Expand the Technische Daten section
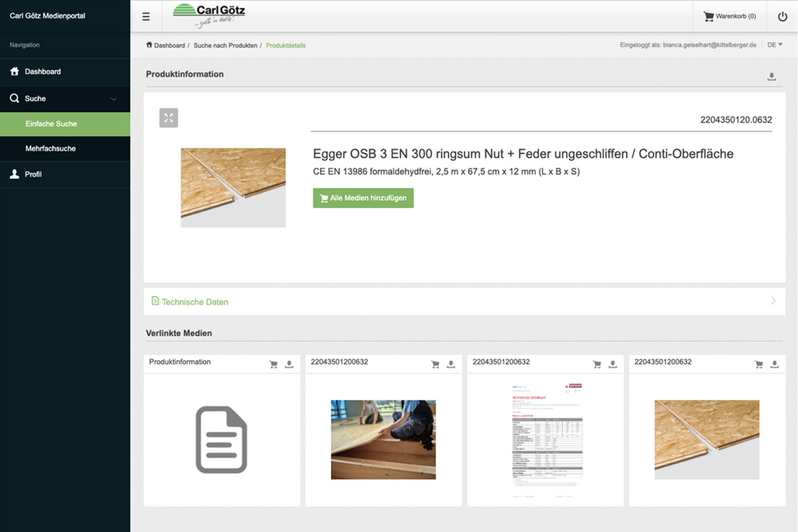Image resolution: width=798 pixels, height=532 pixels. point(464,301)
